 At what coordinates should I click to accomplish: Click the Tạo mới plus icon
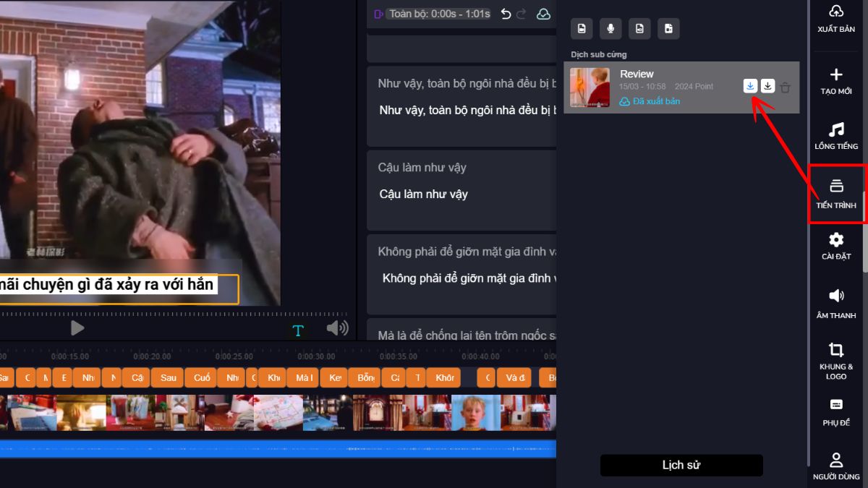pyautogui.click(x=836, y=74)
